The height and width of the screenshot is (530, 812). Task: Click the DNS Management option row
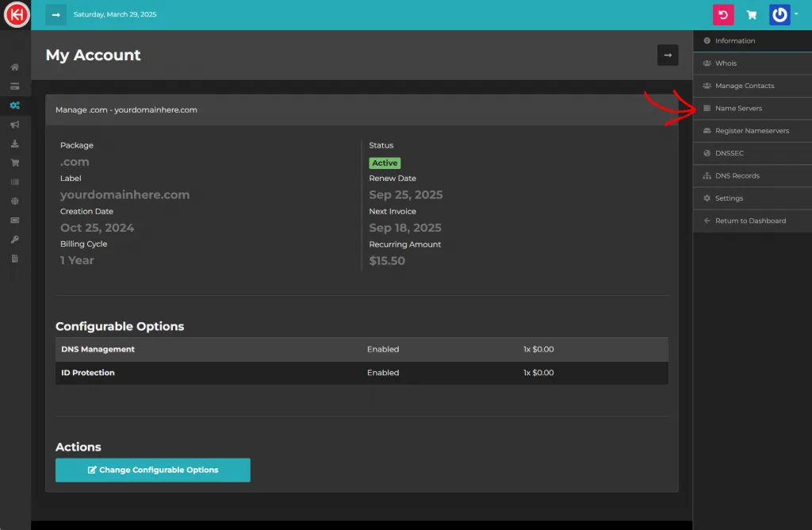pos(362,349)
